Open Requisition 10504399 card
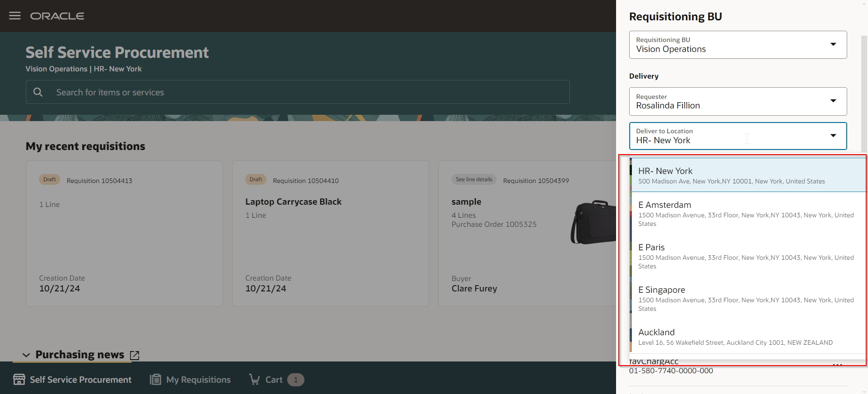Screen dimensions: 868x394 [x=527, y=234]
